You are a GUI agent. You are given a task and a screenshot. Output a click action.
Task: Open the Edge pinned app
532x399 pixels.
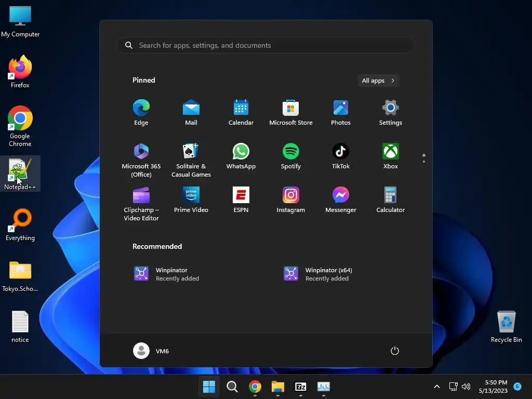141,113
